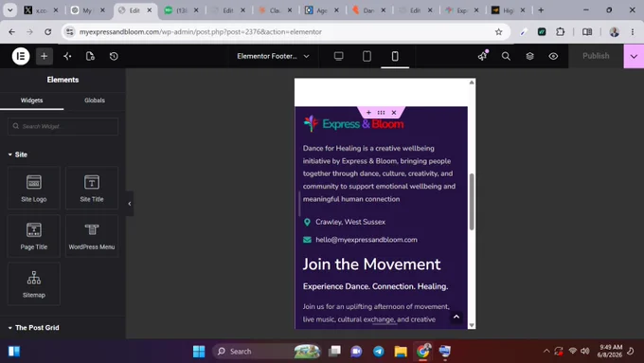The height and width of the screenshot is (363, 644).
Task: Click the hello@myexpressandbloom.com email item
Action: (x=360, y=240)
